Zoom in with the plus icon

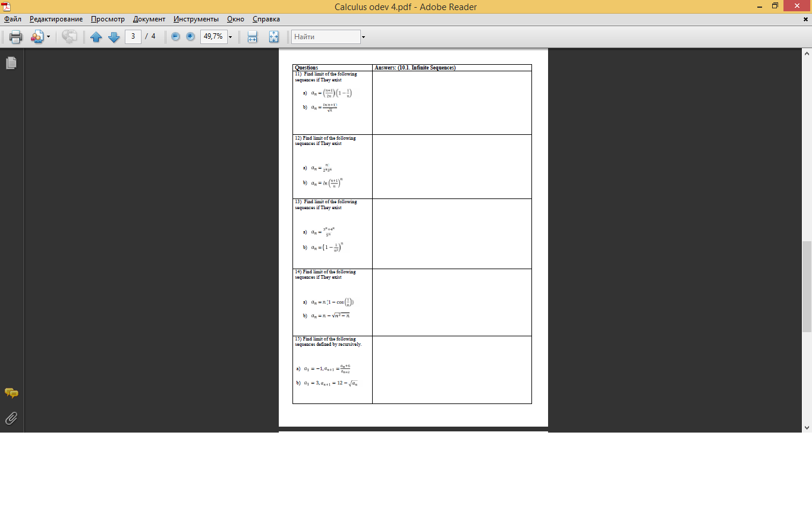point(190,36)
